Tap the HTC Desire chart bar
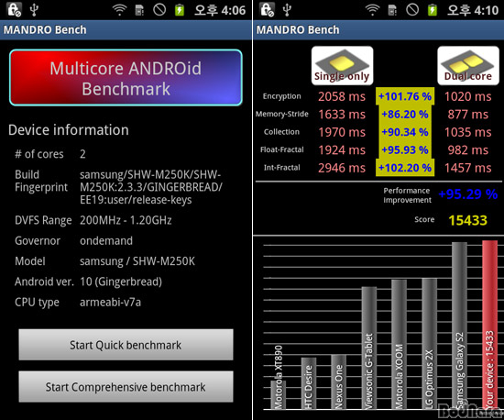The image size is (504, 420). tap(309, 383)
